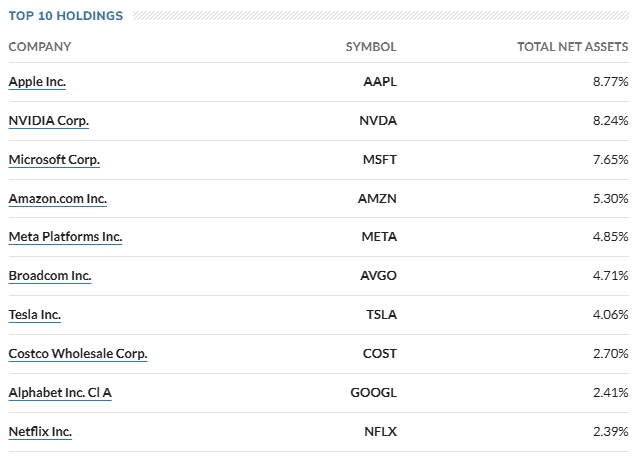
Task: Select the MSFT ticker symbol
Action: coord(379,160)
